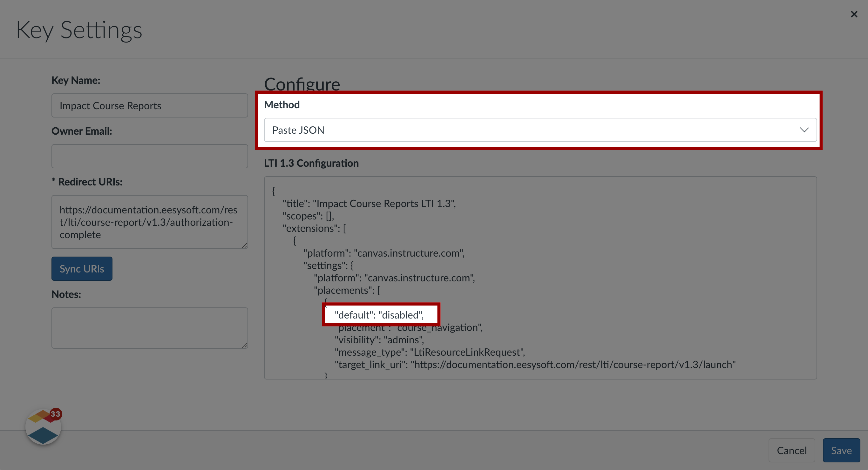The image size is (868, 470).
Task: Click the "title": "Impact Course Reports LTI 1.3" line
Action: 369,203
